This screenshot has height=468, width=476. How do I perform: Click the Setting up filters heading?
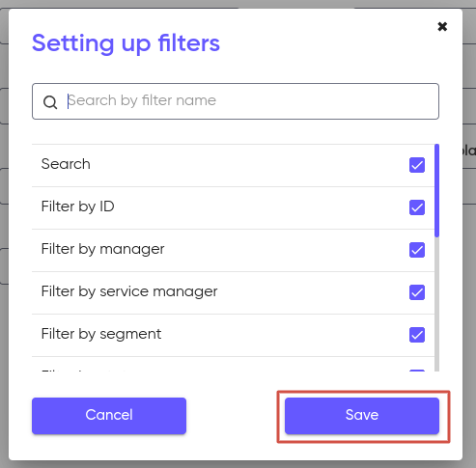click(126, 43)
